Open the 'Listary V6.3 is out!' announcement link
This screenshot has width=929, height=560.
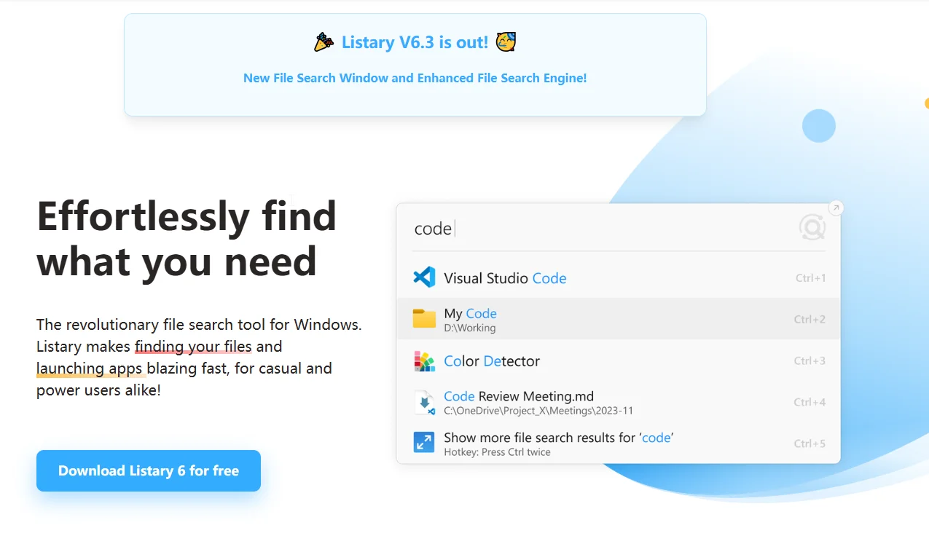[x=415, y=42]
